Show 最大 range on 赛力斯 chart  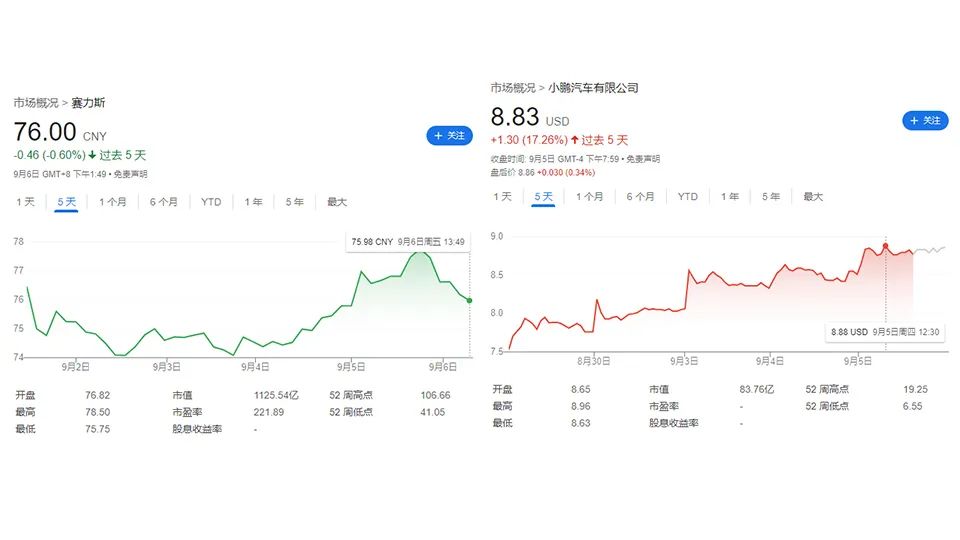pyautogui.click(x=337, y=201)
